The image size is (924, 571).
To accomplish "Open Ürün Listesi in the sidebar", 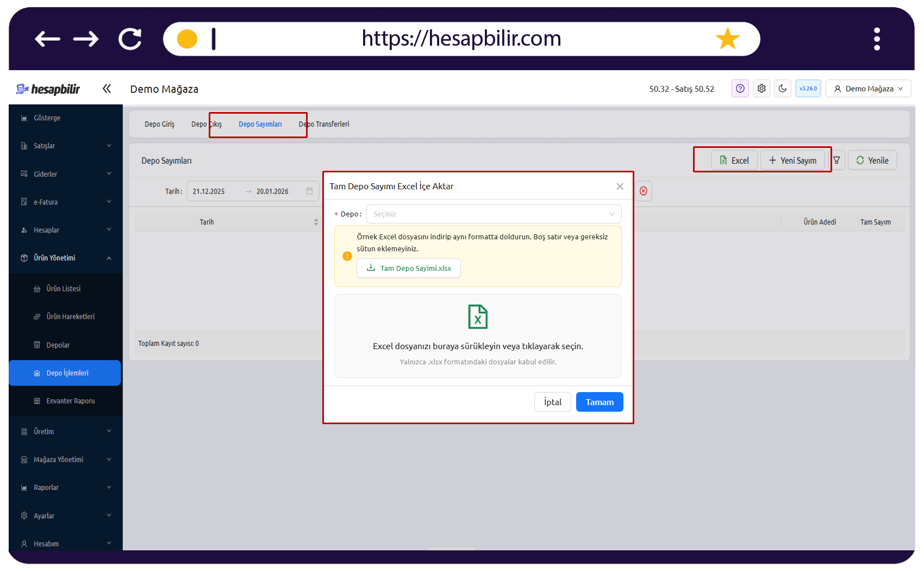I will tap(65, 289).
